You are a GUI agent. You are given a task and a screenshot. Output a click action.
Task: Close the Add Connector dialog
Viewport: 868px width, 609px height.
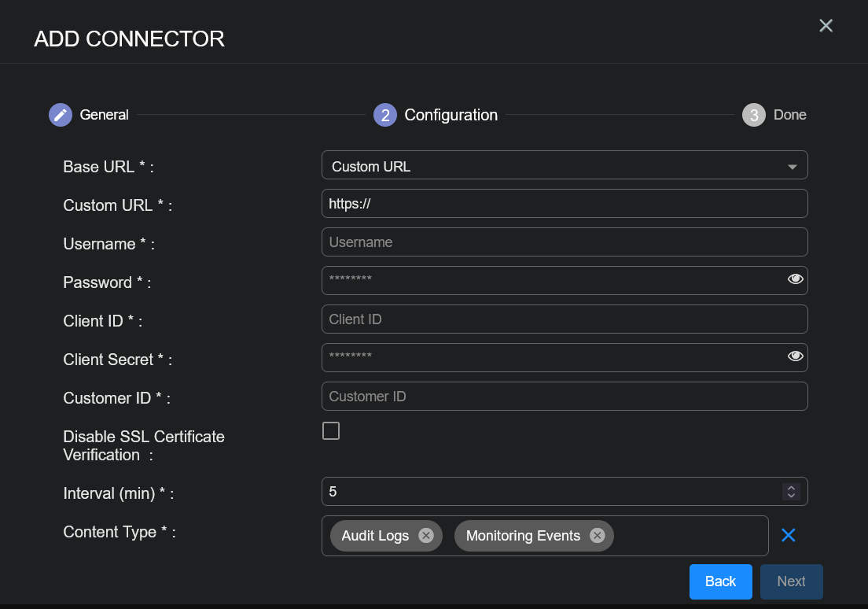(x=826, y=26)
